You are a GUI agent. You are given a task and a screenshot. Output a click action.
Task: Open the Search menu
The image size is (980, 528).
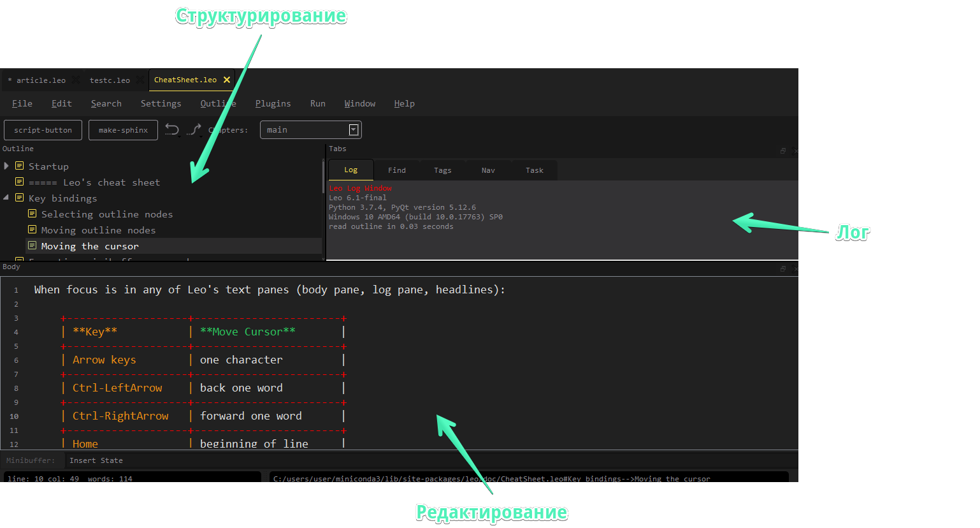[106, 103]
